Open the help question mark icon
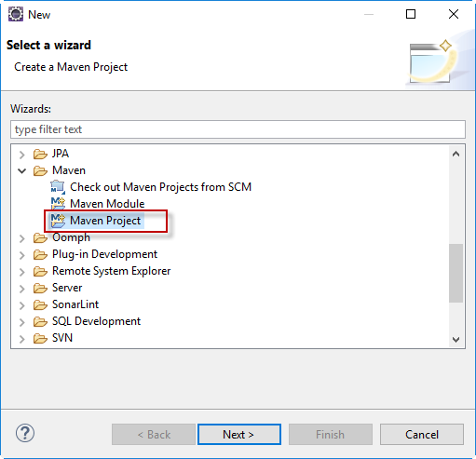 [25, 433]
